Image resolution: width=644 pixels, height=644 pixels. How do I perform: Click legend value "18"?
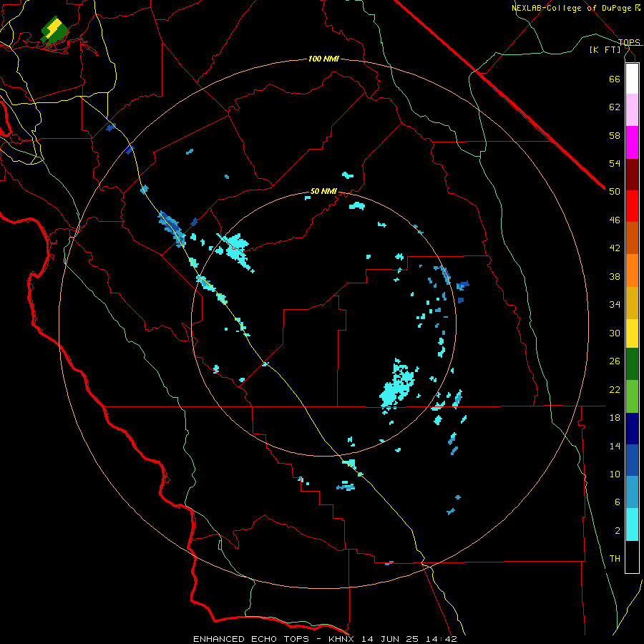tap(615, 418)
